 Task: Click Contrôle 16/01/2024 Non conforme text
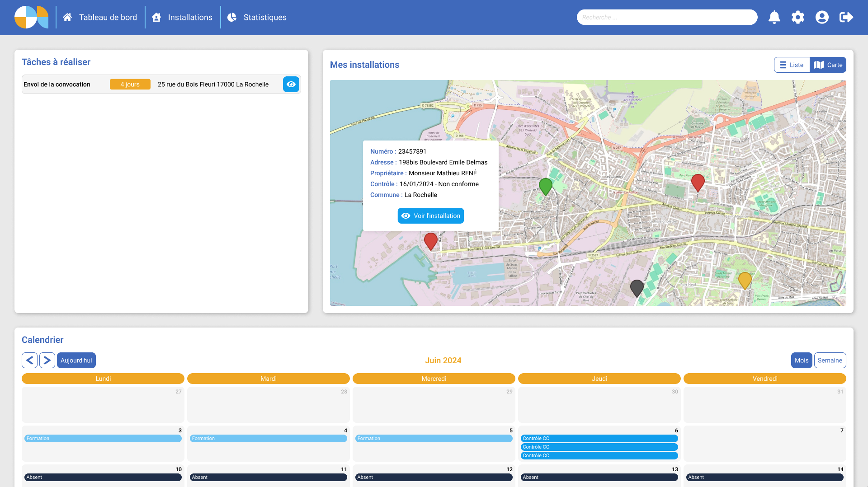pyautogui.click(x=425, y=184)
